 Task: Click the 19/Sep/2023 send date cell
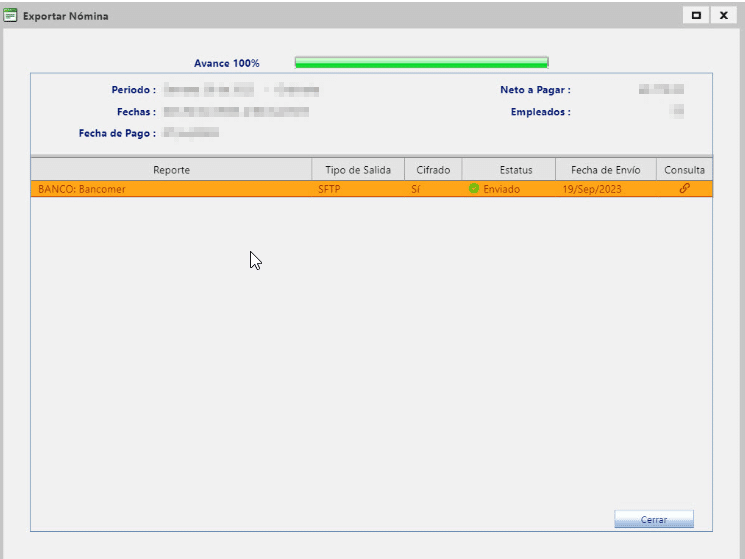591,189
